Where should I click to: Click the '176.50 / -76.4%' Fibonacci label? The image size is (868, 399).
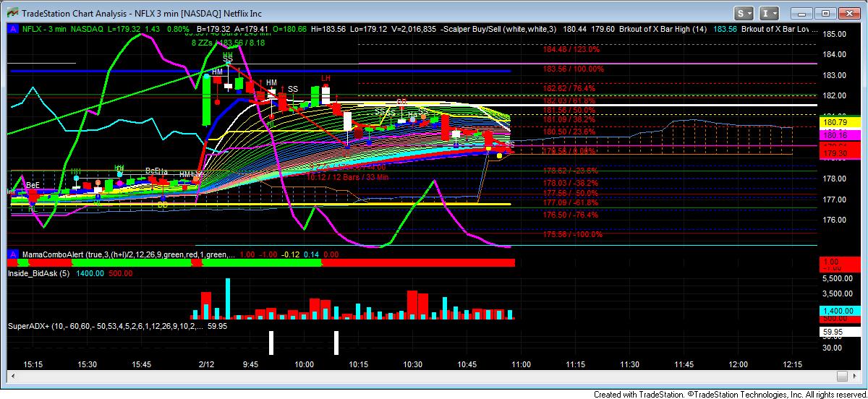571,215
